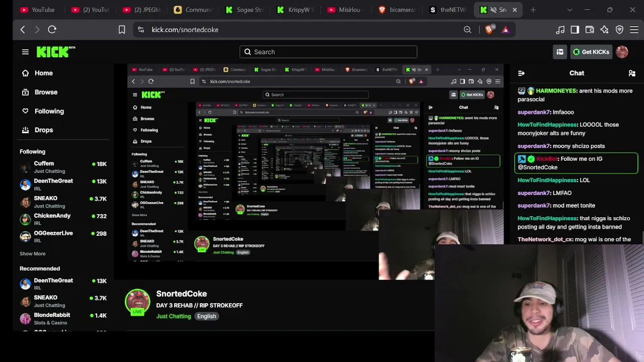Bookmark this page with the bookmark icon
Image resolution: width=644 pixels, height=362 pixels.
coord(122,30)
